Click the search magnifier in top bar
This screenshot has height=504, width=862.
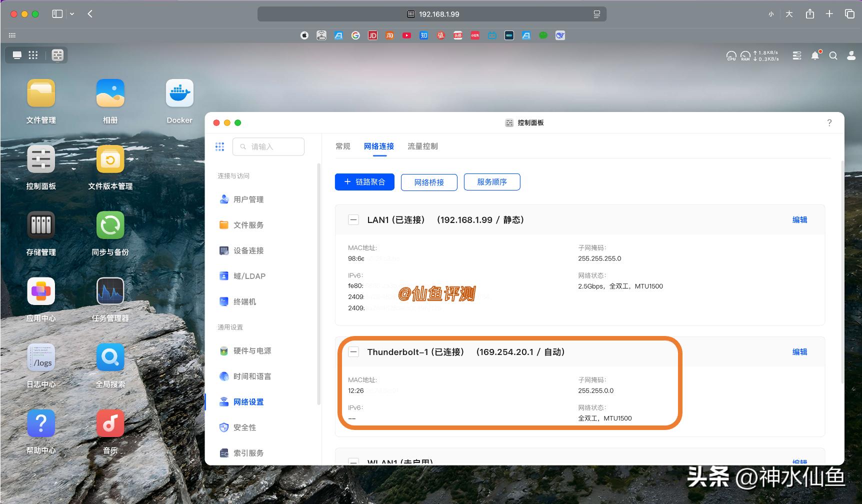(833, 55)
